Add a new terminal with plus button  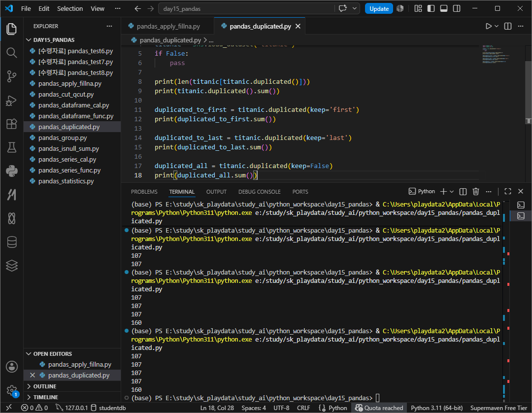tap(443, 192)
